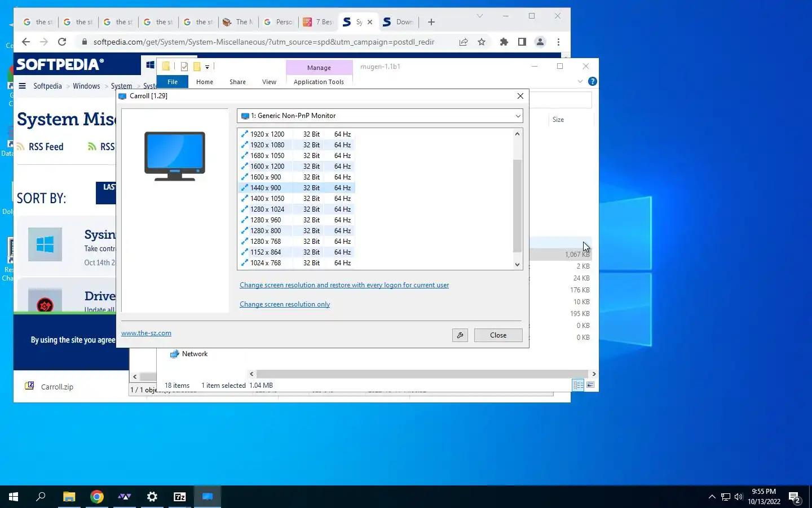Expand the Explorer ribbon chevron
The width and height of the screenshot is (812, 508).
[580, 81]
